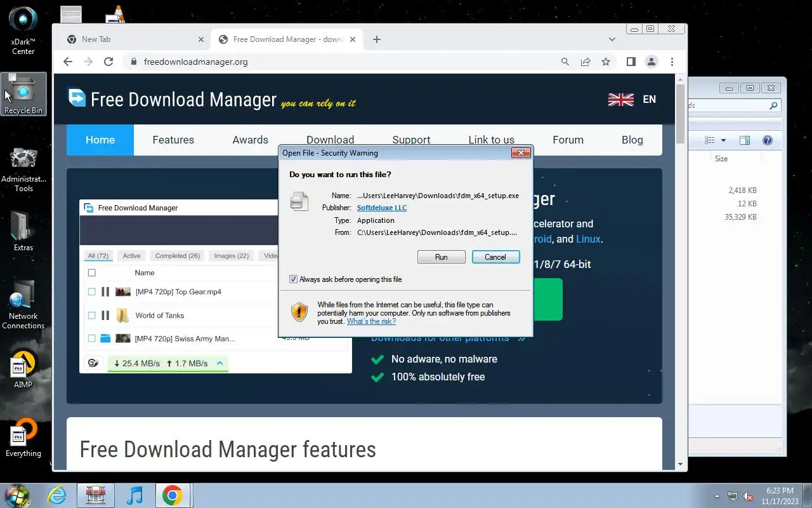Open Chrome three-dot menu
This screenshot has height=508, width=812.
point(672,62)
